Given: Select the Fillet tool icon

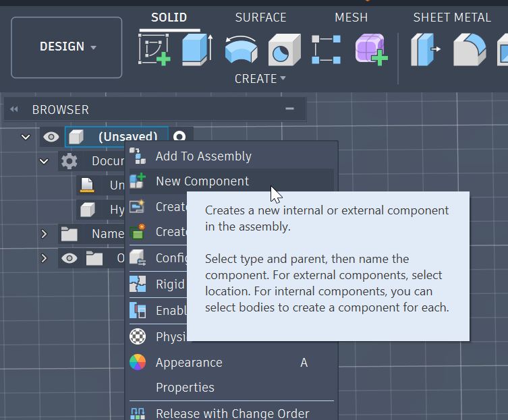Looking at the screenshot, I should (470, 49).
